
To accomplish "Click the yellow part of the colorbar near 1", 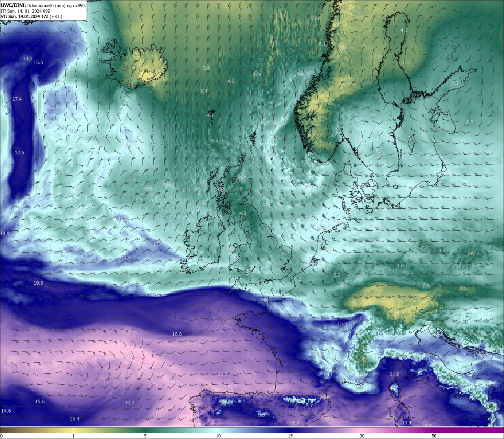I will (x=73, y=430).
